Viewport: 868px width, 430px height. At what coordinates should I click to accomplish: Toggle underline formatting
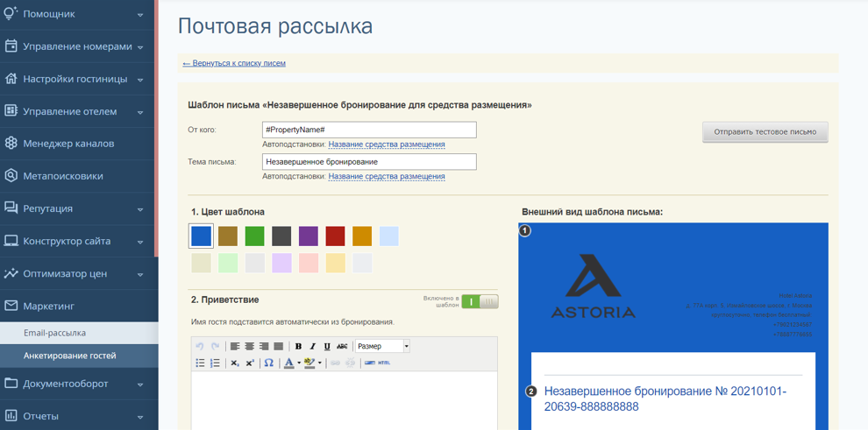[327, 347]
